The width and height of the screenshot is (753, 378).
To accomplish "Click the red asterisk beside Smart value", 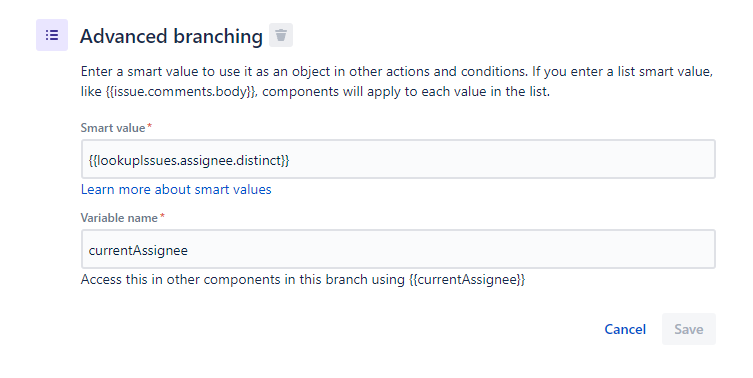I will [x=149, y=126].
